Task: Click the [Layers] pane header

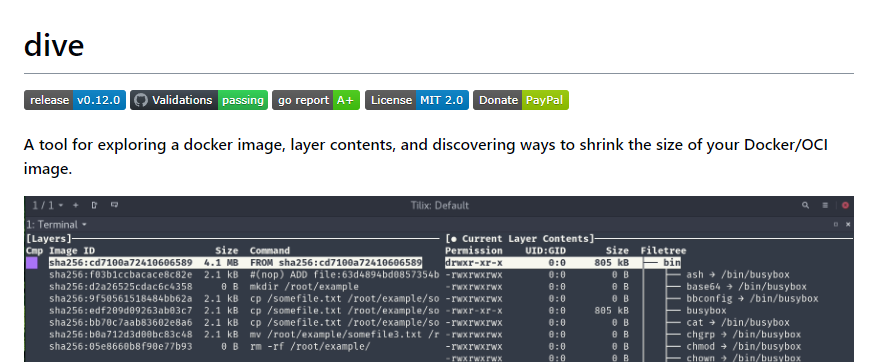Action: pyautogui.click(x=49, y=239)
